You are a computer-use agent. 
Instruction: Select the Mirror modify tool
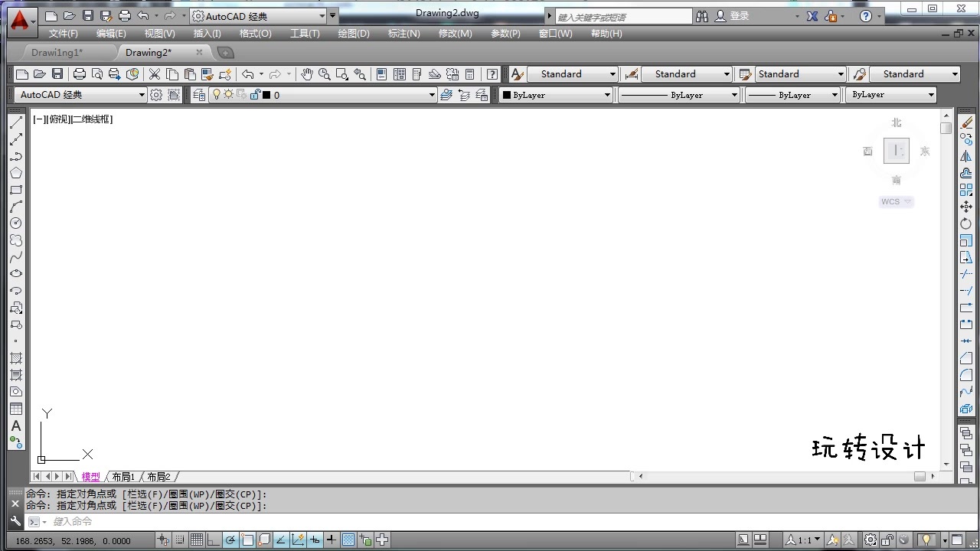coord(966,157)
